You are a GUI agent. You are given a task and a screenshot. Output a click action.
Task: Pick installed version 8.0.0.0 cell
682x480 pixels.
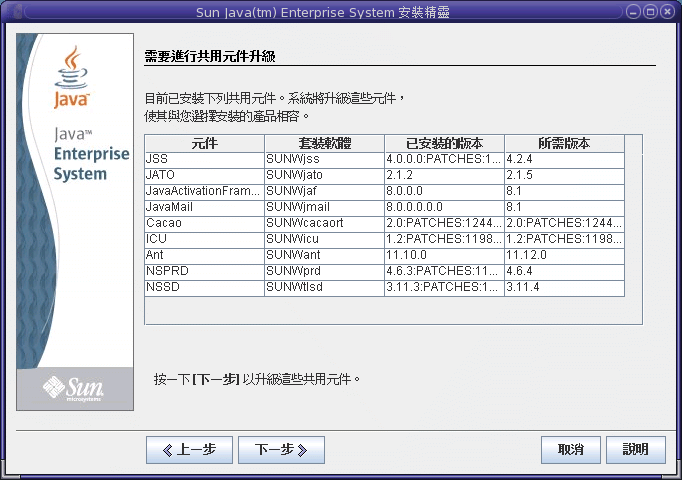point(444,192)
